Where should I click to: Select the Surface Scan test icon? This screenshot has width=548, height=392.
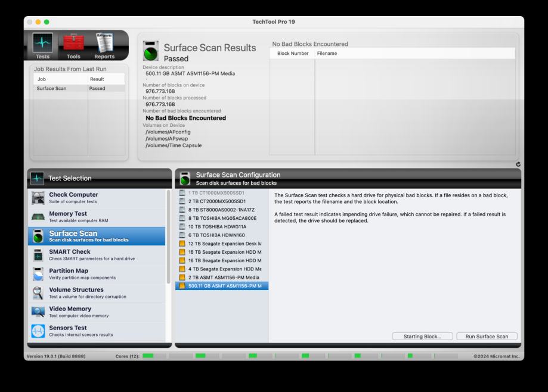38,236
